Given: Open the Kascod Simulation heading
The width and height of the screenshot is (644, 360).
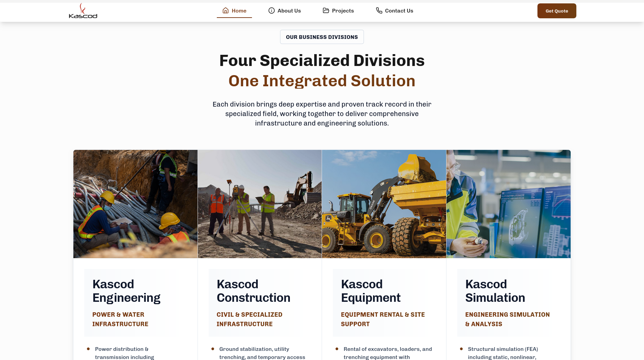Looking at the screenshot, I should tap(495, 291).
